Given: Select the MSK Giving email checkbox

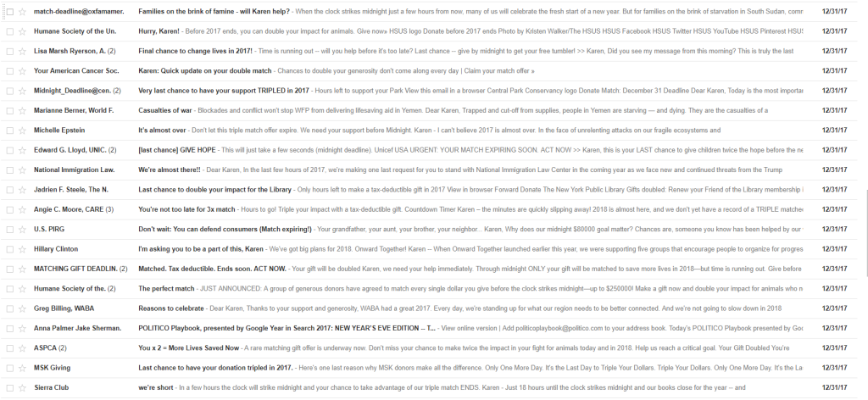Looking at the screenshot, I should coord(9,367).
